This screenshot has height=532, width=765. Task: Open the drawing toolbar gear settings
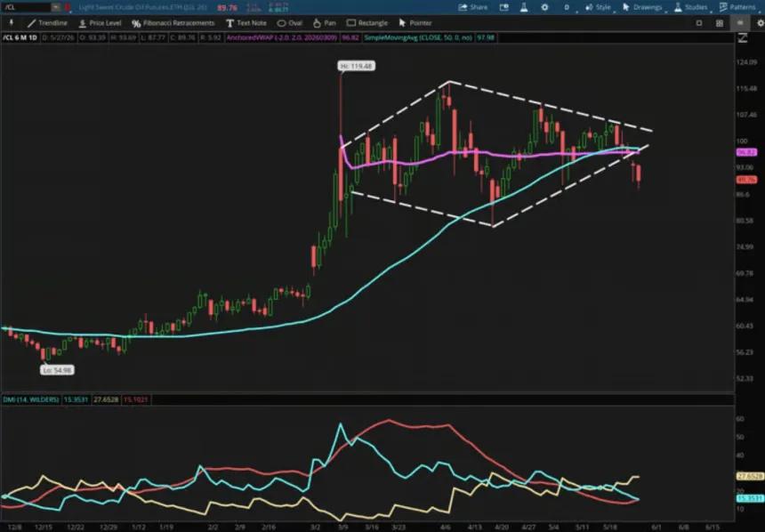pos(761,23)
